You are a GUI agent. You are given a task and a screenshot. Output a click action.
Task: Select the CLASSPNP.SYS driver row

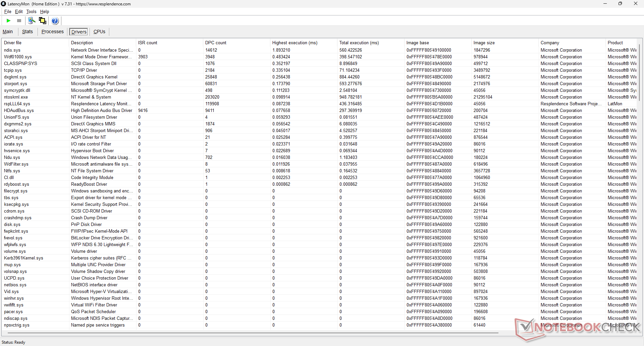[319, 63]
